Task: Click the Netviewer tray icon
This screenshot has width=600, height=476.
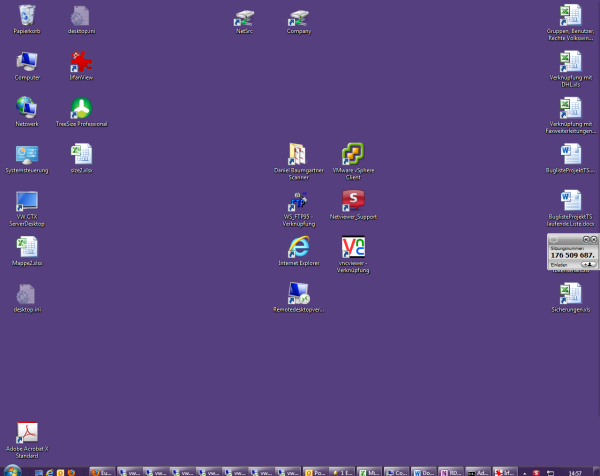Action: point(536,473)
